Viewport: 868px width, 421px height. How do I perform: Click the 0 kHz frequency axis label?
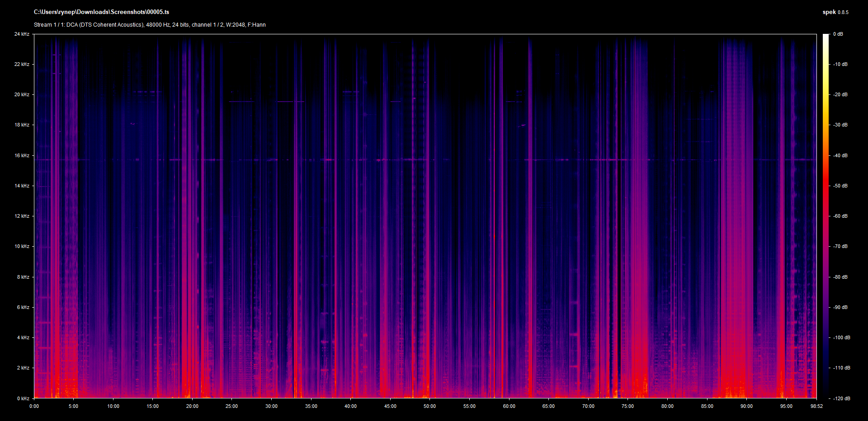23,398
